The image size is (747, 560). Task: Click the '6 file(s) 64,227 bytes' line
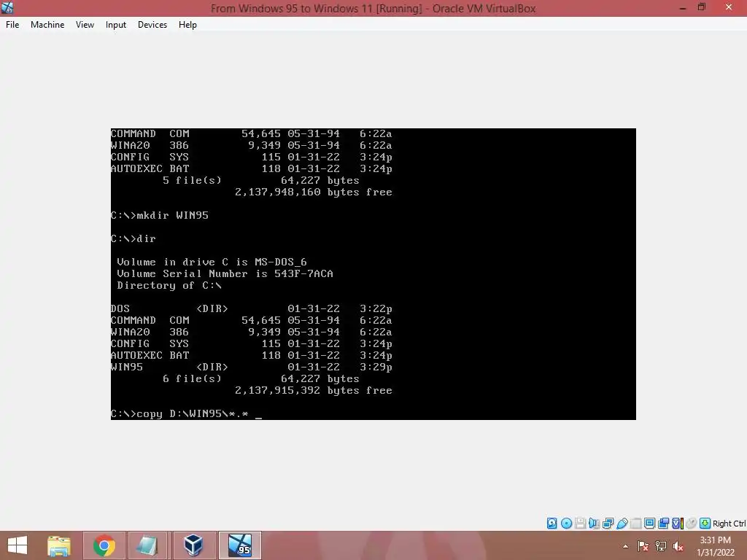[261, 378]
